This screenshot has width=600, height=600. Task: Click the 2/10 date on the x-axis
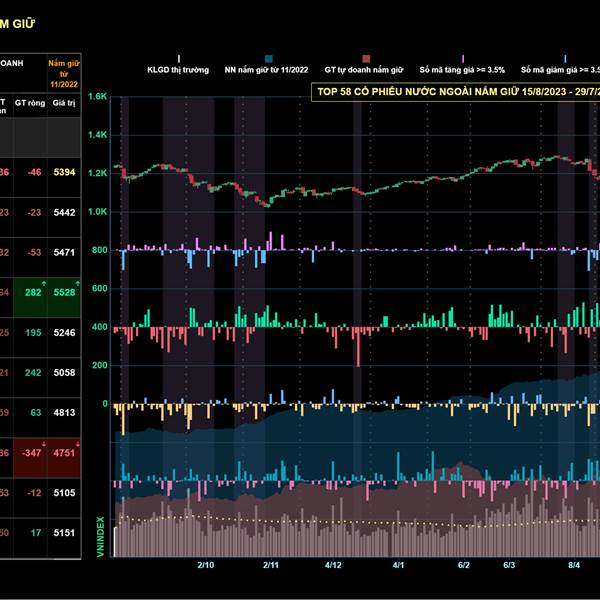[206, 565]
